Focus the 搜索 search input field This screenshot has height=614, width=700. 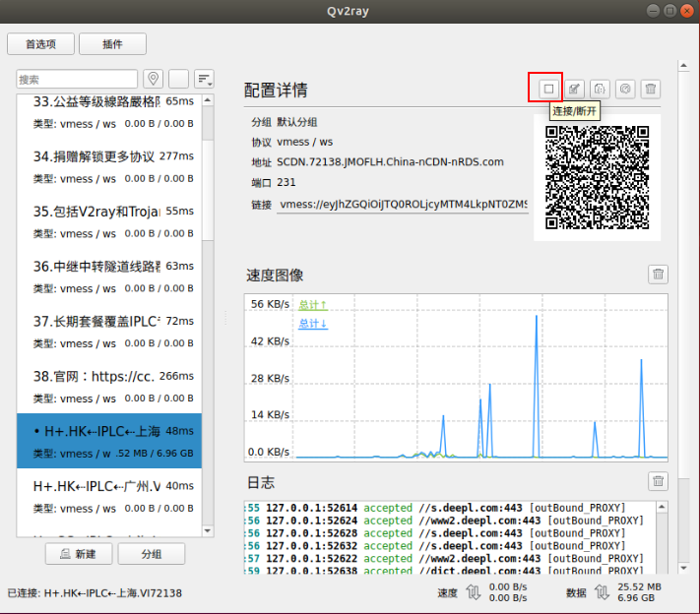click(x=78, y=79)
